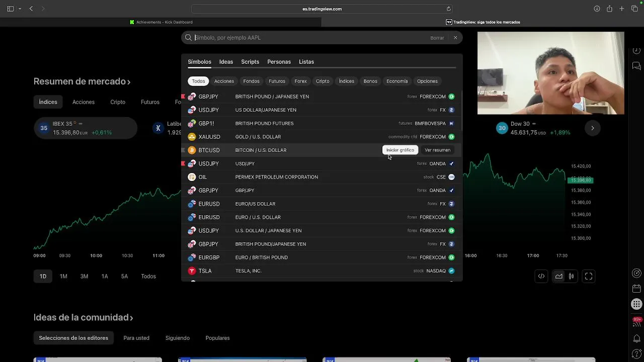
Task: Toggle red flag on GBPJPY FOREXCOM row
Action: (183, 97)
